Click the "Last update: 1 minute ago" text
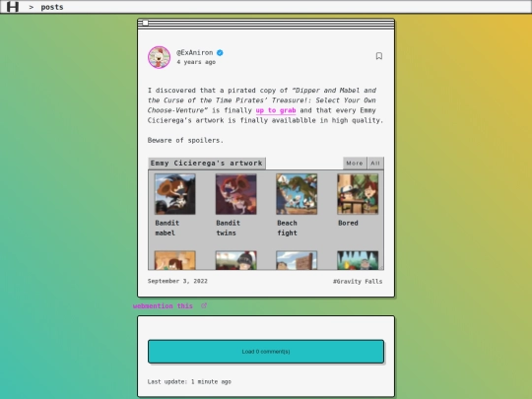This screenshot has width=532, height=399. pos(189,381)
